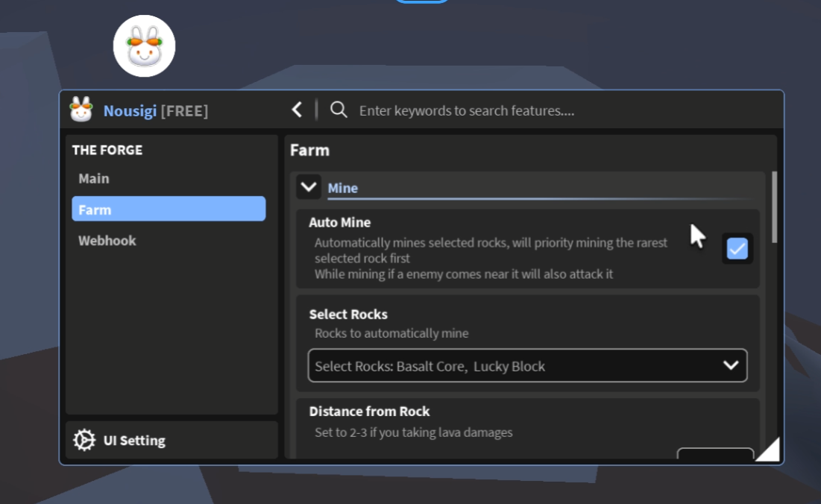The height and width of the screenshot is (504, 821).
Task: Click the gear icon for UI Setting
Action: (x=84, y=440)
